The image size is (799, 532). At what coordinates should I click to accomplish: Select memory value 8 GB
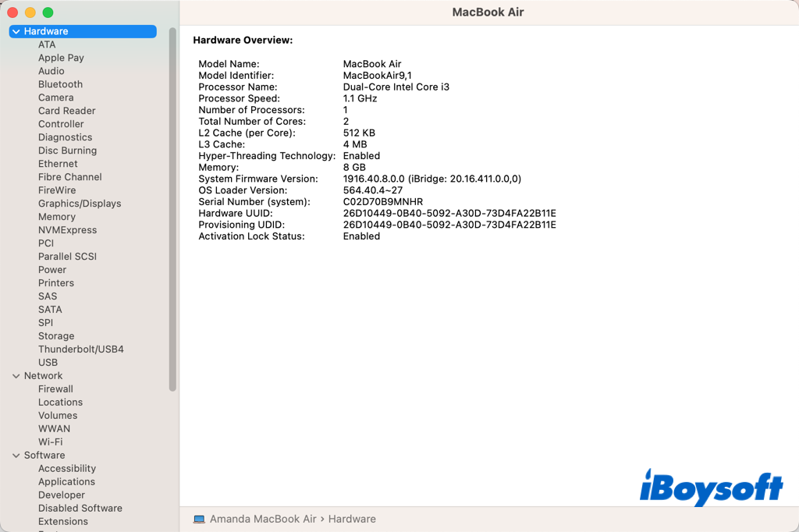tap(354, 168)
